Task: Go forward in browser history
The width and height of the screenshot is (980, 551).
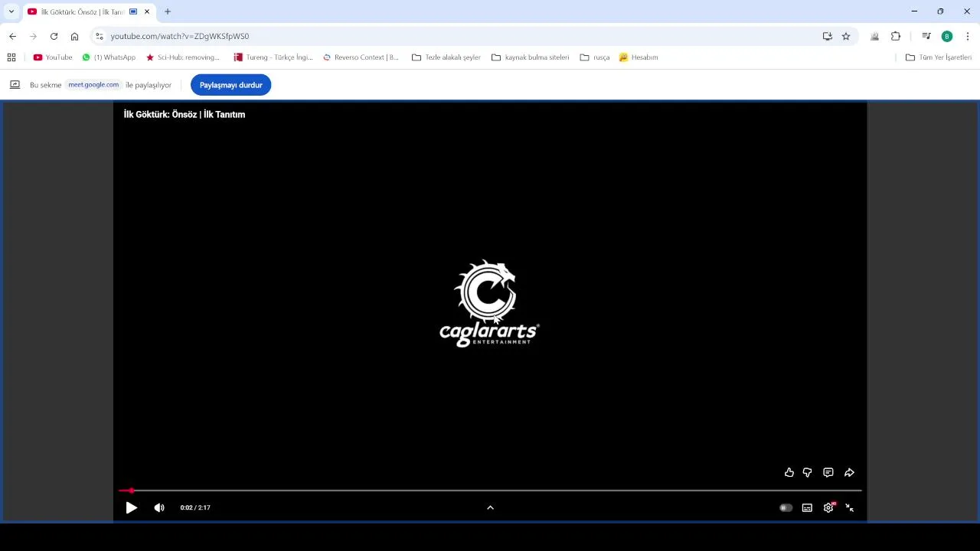Action: point(33,36)
